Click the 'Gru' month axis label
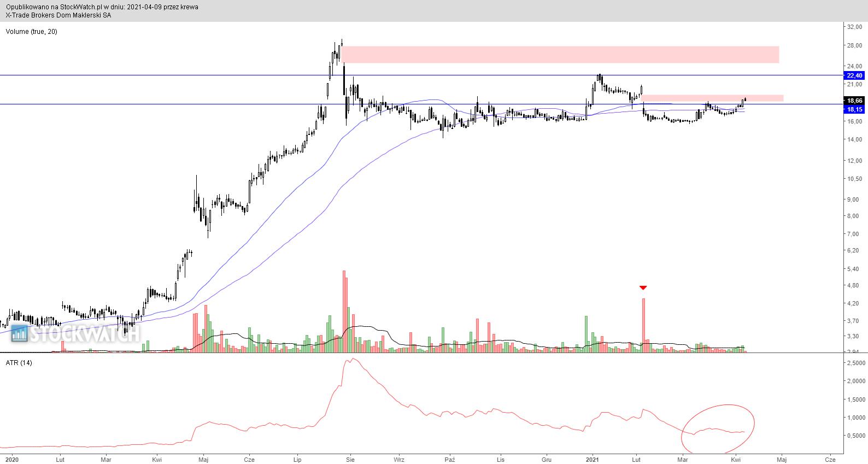 [546, 460]
